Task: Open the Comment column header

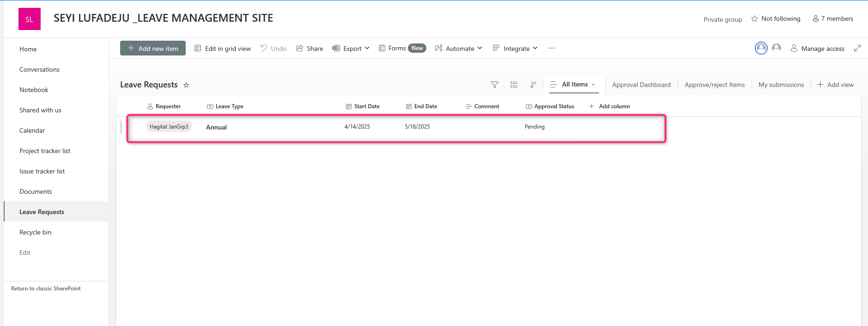Action: pos(482,106)
